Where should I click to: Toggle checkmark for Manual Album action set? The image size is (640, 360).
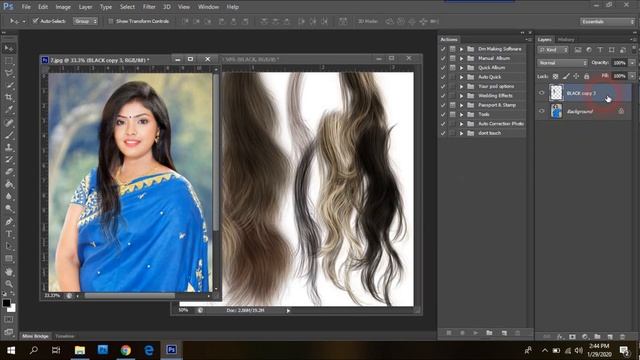click(x=443, y=58)
